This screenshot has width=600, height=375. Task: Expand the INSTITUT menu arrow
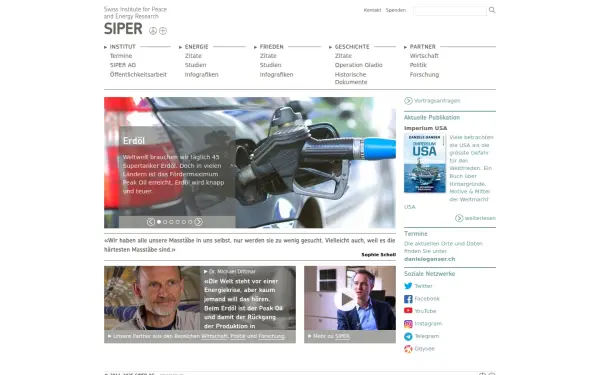pyautogui.click(x=106, y=47)
